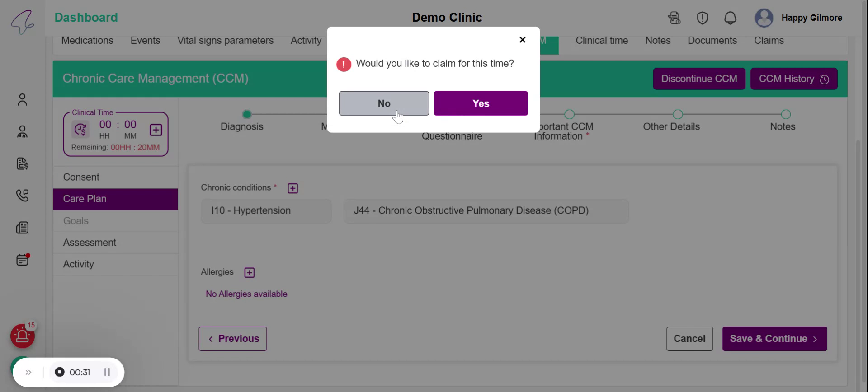Select Assessment in side menu
The image size is (868, 392).
(116, 243)
